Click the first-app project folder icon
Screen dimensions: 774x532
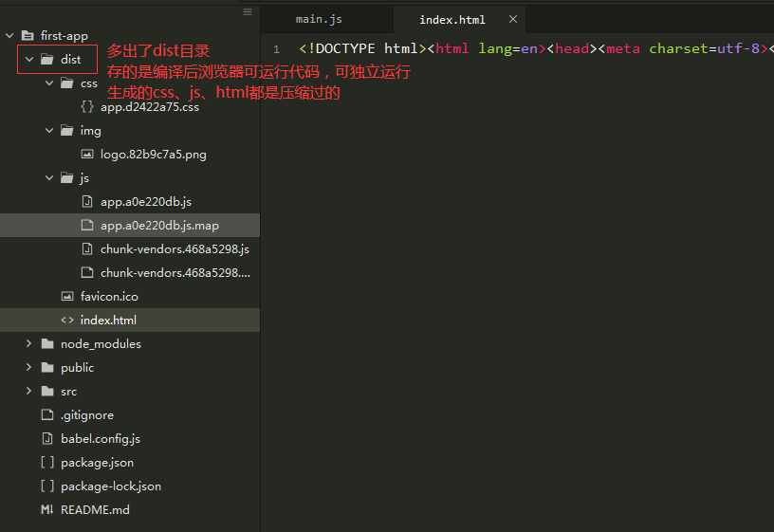(28, 35)
